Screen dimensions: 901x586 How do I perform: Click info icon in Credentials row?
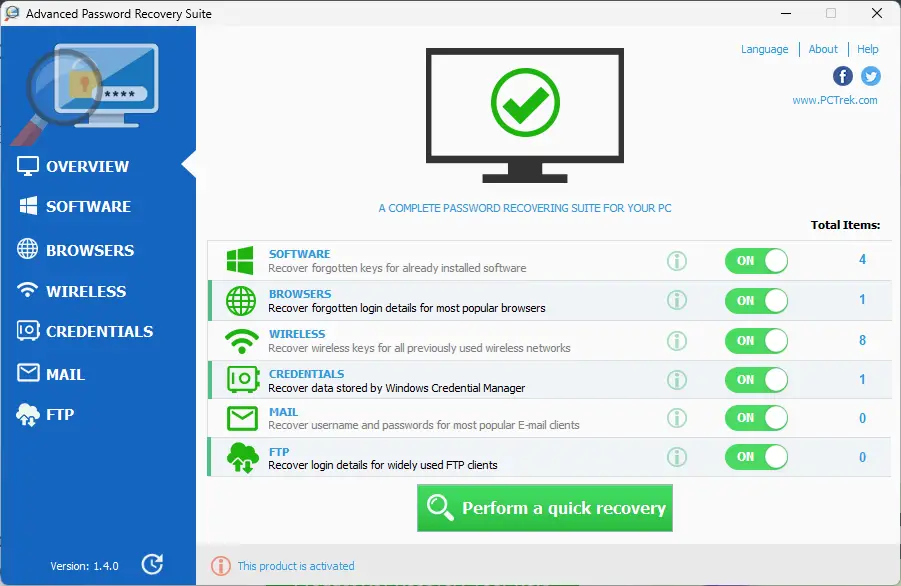pyautogui.click(x=677, y=380)
